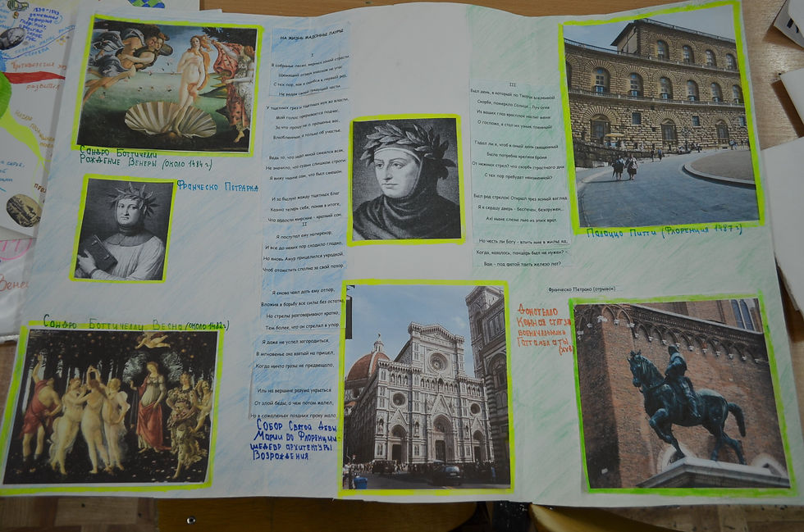Click the printed note 'Франческо Петрарка (отрывок)'
The image size is (804, 532).
point(582,289)
